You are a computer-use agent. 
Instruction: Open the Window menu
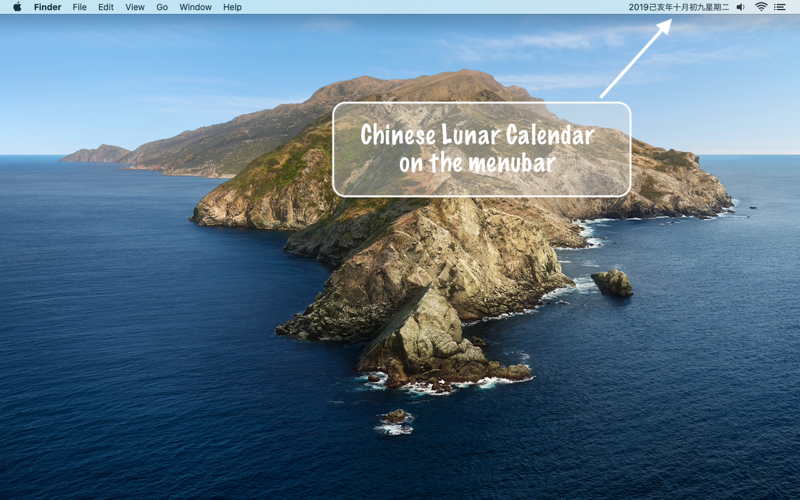pyautogui.click(x=195, y=7)
